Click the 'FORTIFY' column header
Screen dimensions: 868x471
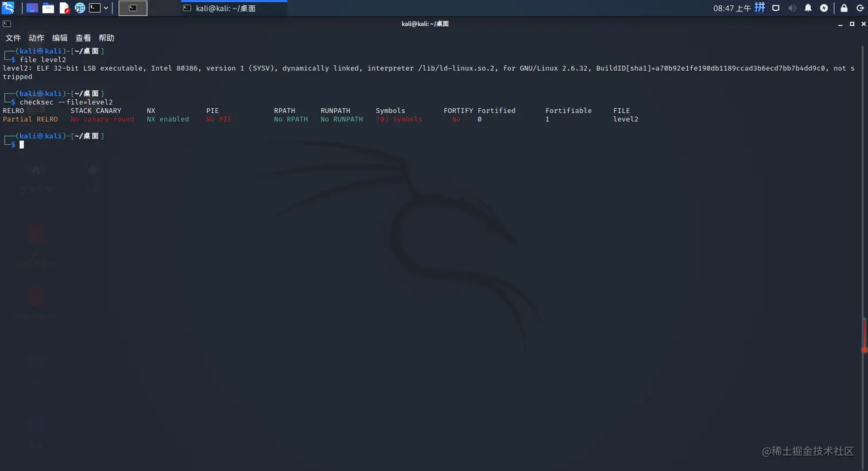click(458, 111)
